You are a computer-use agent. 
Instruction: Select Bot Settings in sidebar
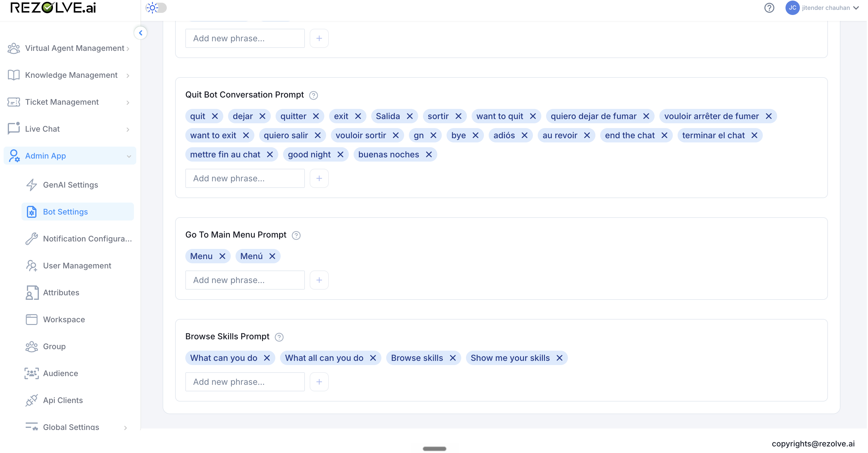point(77,212)
